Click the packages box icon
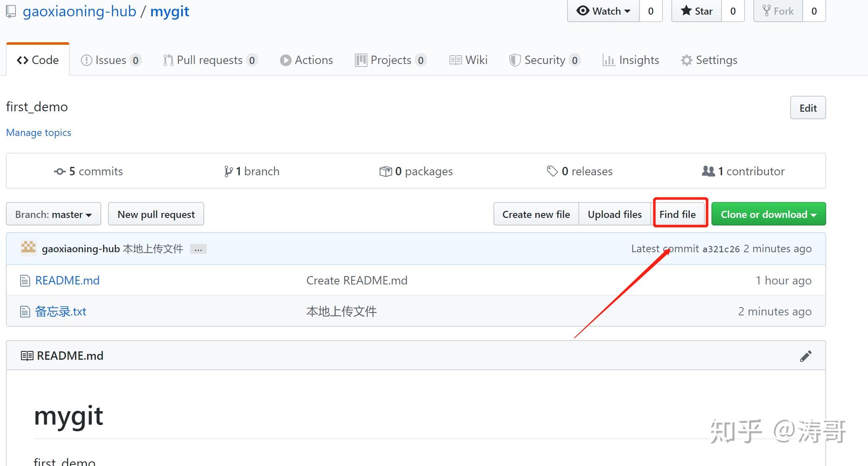This screenshot has width=868, height=466. click(385, 172)
